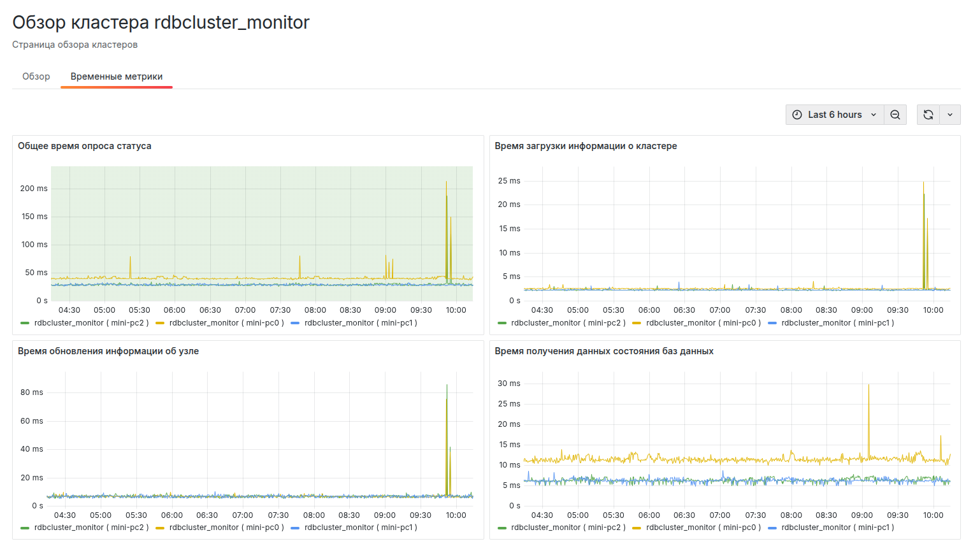Click the zoom out time range magnifier icon
Screen dimensions: 980x560
click(895, 114)
